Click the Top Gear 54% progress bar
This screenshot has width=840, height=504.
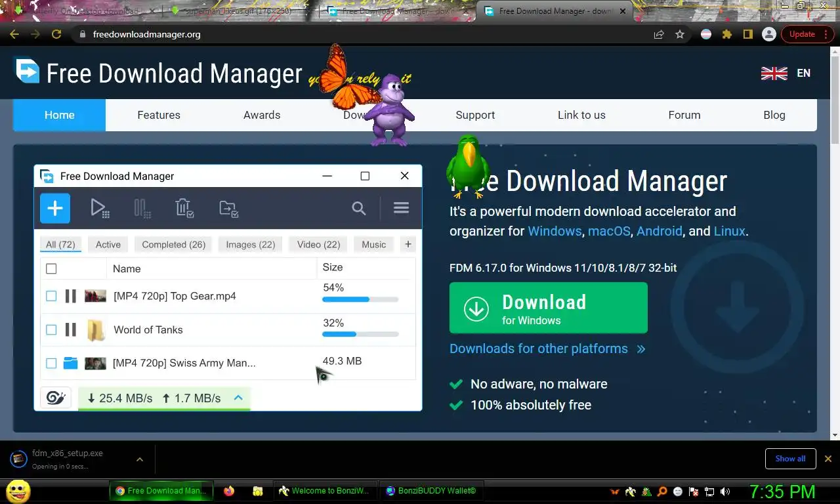pyautogui.click(x=360, y=300)
